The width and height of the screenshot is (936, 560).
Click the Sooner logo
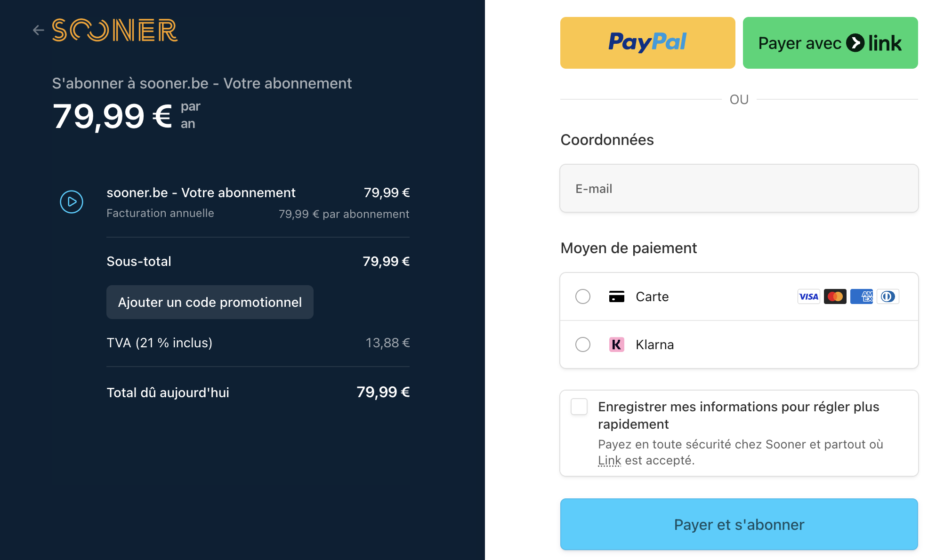pyautogui.click(x=115, y=31)
